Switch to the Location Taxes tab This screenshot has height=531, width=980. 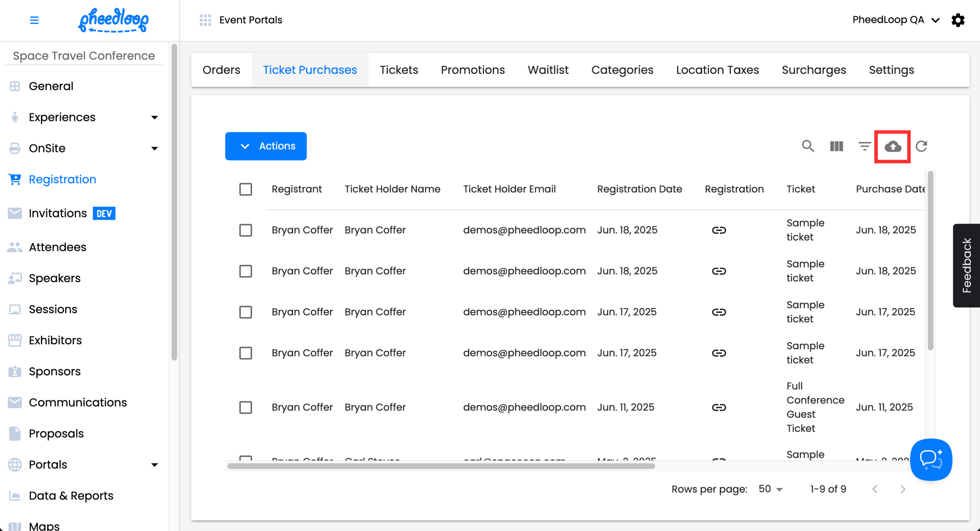click(x=717, y=70)
